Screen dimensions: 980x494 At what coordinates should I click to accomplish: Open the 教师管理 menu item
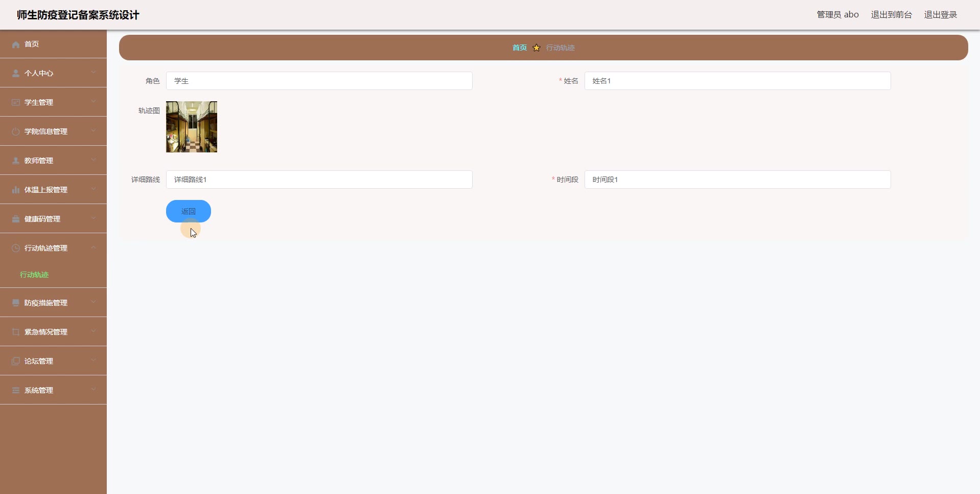[53, 161]
